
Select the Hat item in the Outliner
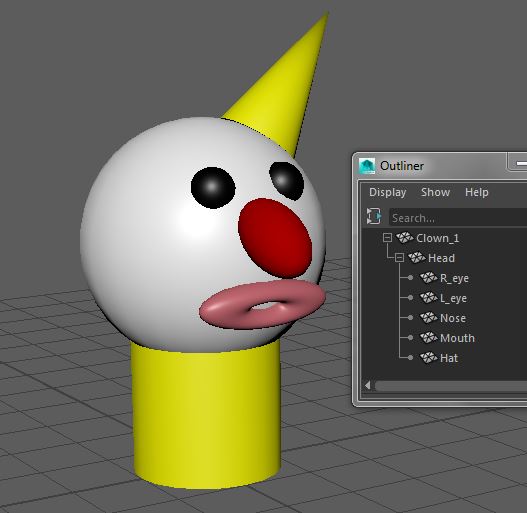[x=449, y=358]
